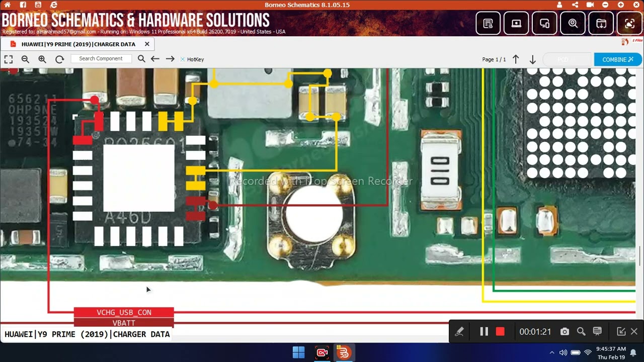Stop the screen recording
The image size is (644, 362).
point(500,331)
